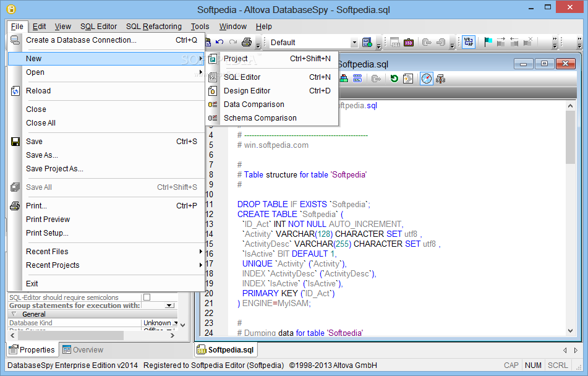Click the document tabs scroll-right arrow
This screenshot has height=376, width=588.
576,350
